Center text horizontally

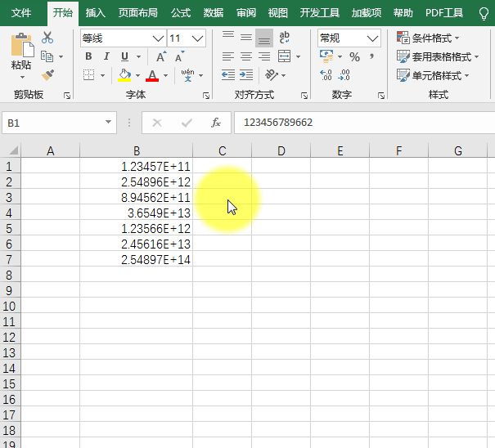[x=246, y=56]
